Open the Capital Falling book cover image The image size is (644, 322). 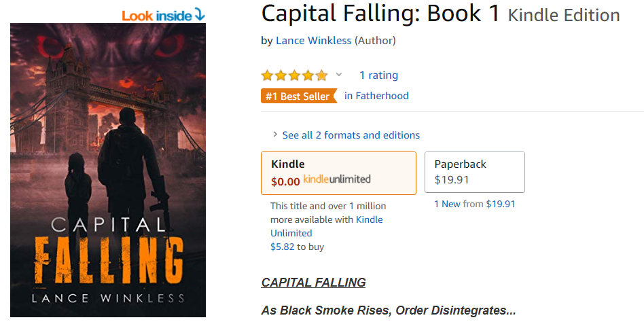point(108,170)
